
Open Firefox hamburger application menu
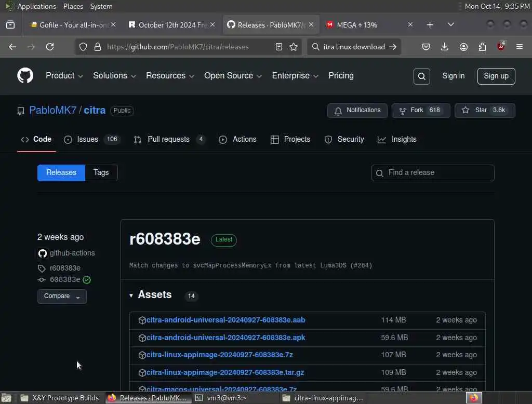click(x=520, y=47)
